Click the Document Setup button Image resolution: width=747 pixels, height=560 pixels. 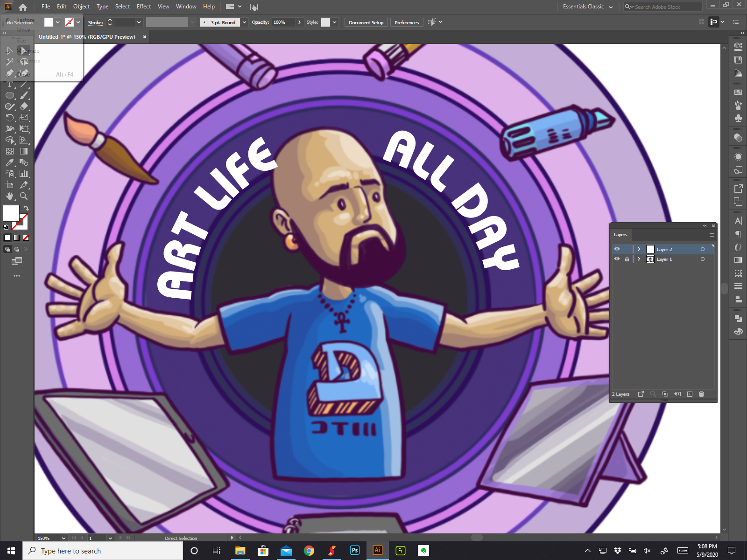[366, 22]
